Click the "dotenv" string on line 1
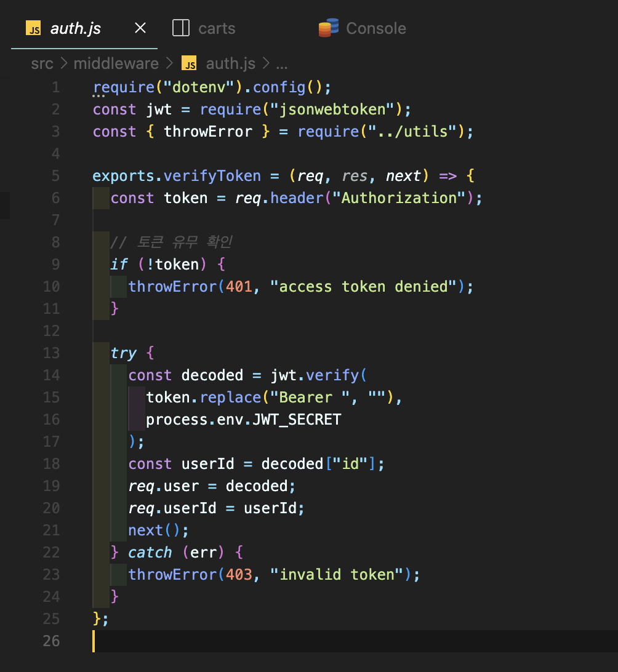 (x=199, y=87)
